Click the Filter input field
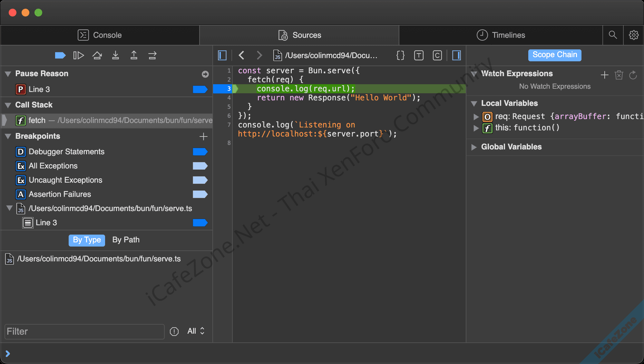Screen dimensions: 644x364 point(84,332)
